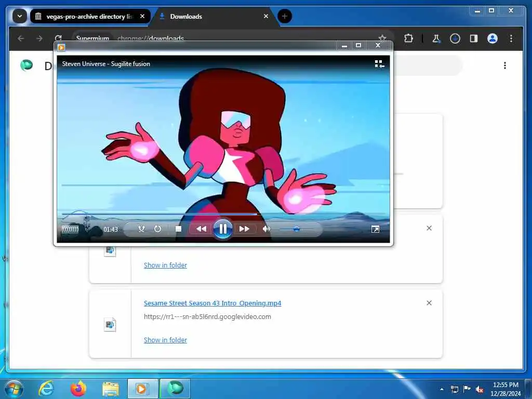
Task: Click the rewind previous button
Action: coord(201,229)
